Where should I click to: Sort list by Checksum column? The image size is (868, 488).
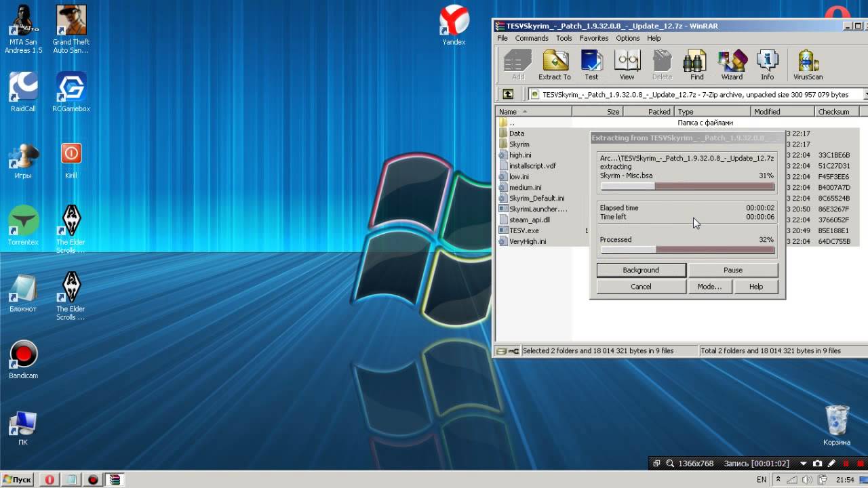coord(836,112)
